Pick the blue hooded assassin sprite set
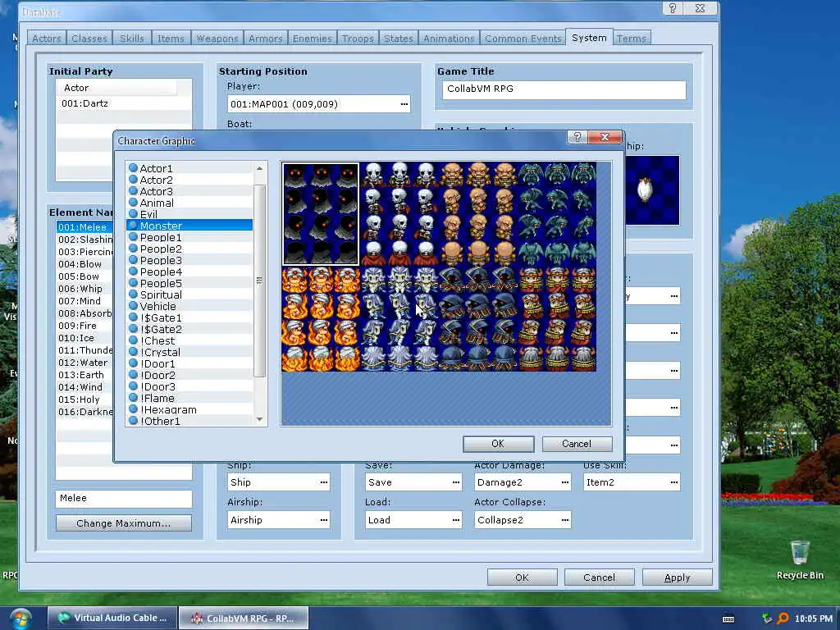This screenshot has width=840, height=630. [478, 319]
